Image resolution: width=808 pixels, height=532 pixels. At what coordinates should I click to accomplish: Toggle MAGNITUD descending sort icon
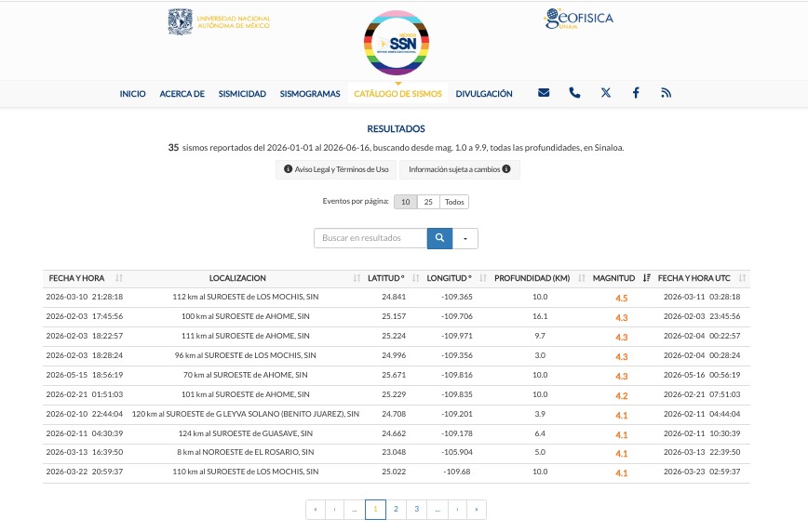pyautogui.click(x=646, y=278)
